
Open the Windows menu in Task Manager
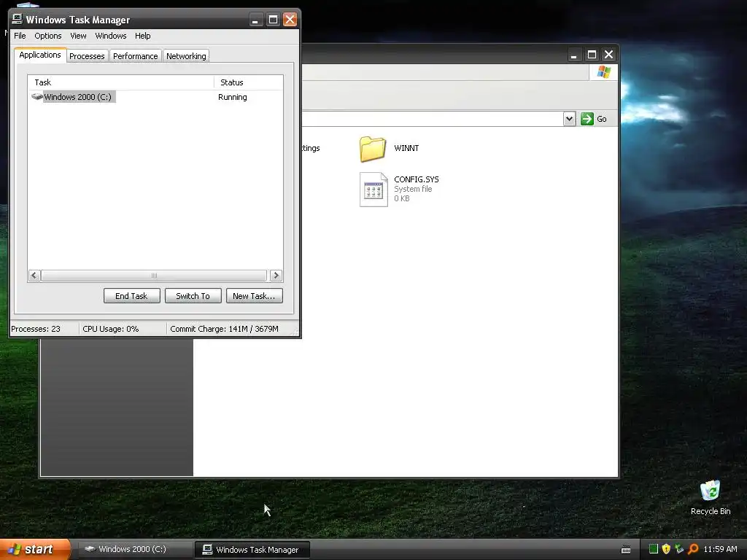(111, 36)
